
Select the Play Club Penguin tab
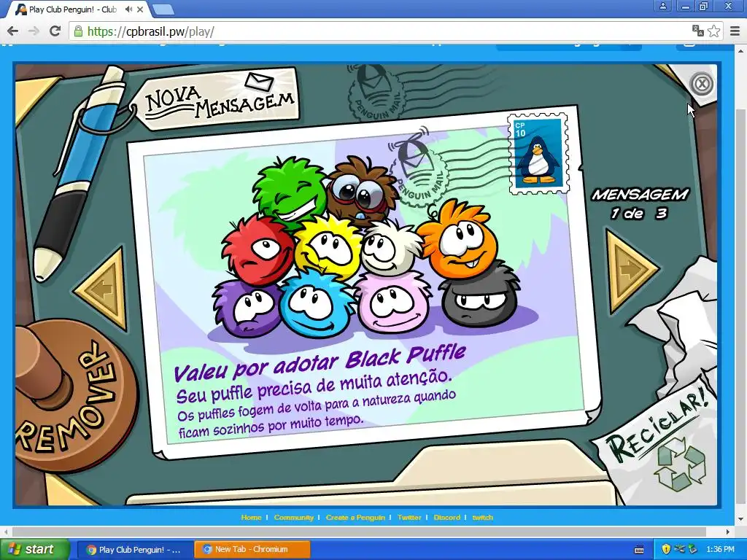79,9
